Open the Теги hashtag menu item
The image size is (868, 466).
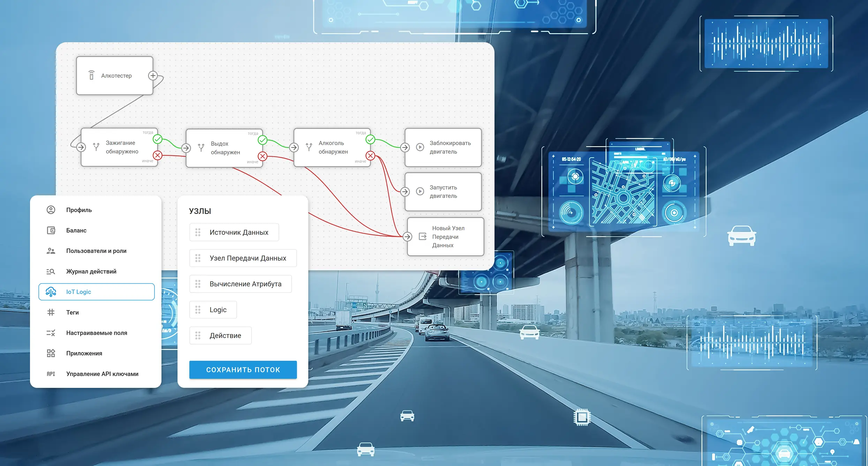pyautogui.click(x=73, y=313)
